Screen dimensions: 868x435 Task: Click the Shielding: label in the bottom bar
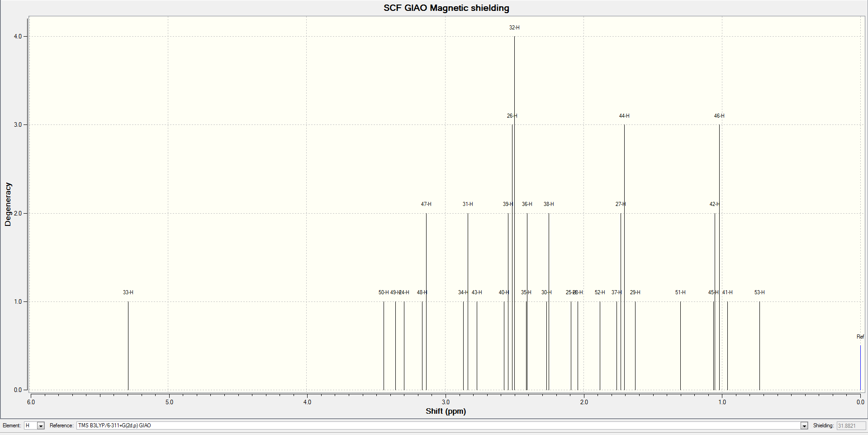(823, 425)
